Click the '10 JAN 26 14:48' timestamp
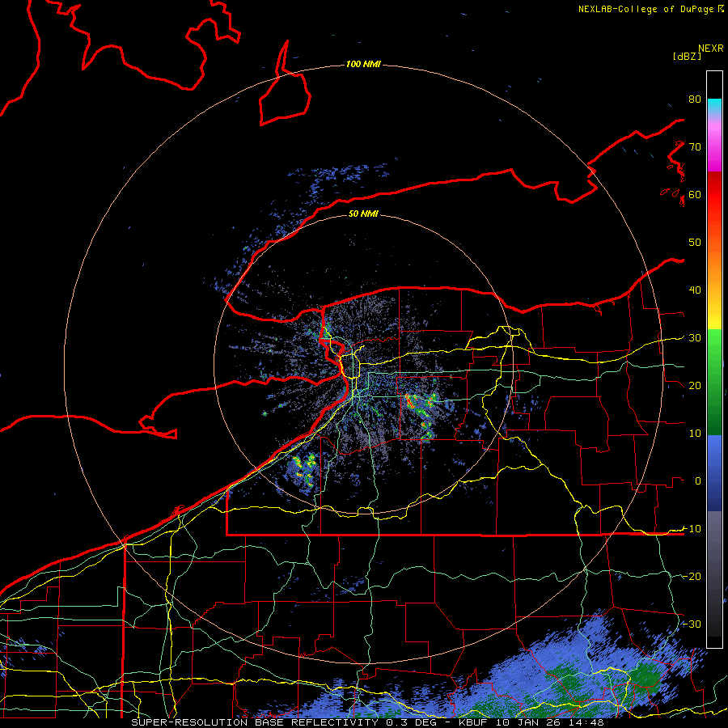 (550, 722)
